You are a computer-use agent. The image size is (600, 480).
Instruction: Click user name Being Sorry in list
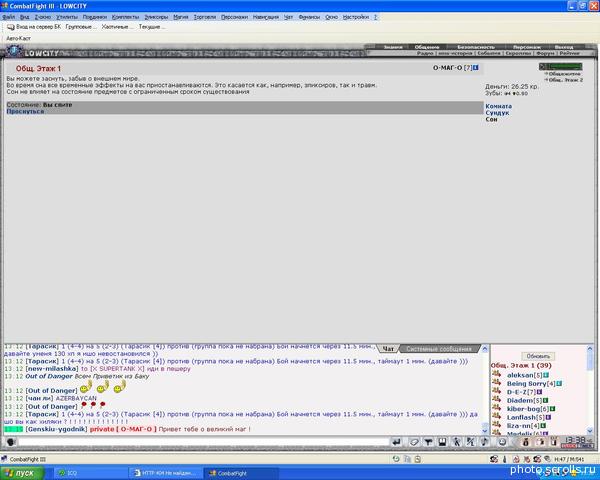click(527, 384)
